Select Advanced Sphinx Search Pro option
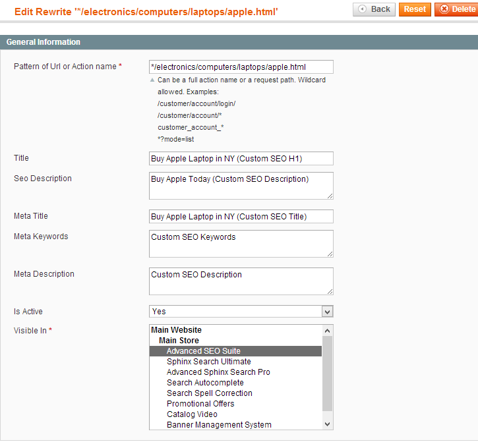The width and height of the screenshot is (478, 448). (x=235, y=372)
